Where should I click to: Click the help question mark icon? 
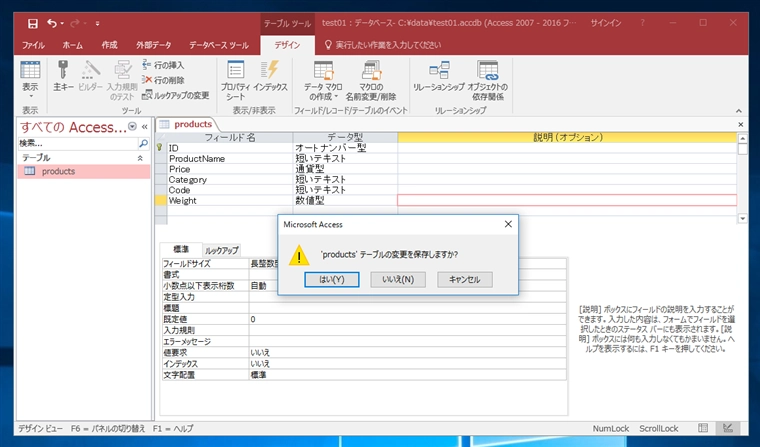[x=643, y=23]
